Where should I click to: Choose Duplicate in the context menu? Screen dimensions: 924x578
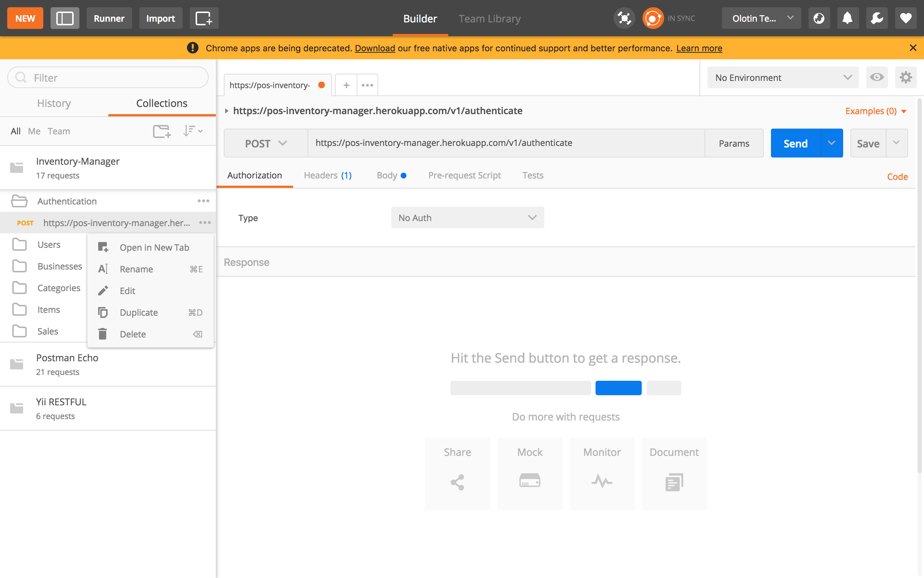coord(151,312)
